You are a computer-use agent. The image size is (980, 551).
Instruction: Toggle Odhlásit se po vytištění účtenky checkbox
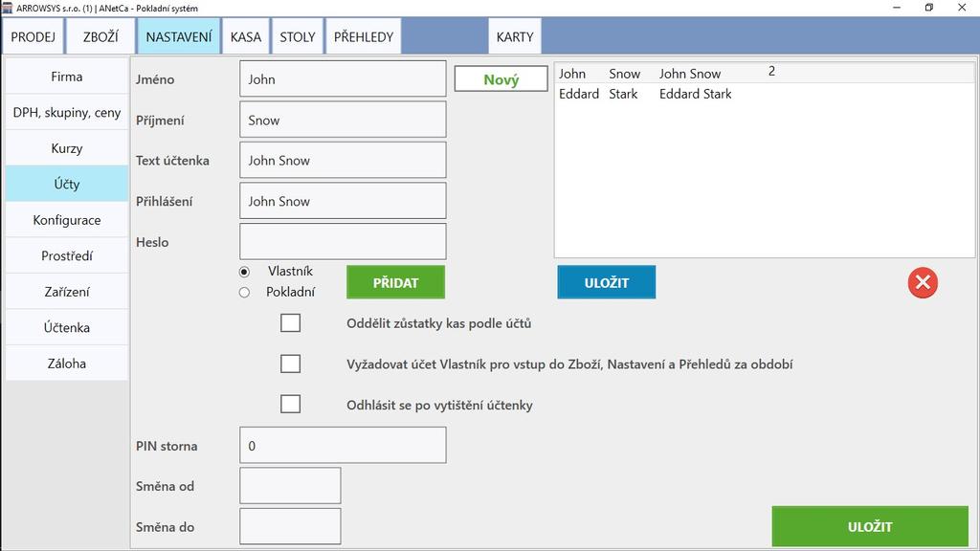[x=290, y=405]
